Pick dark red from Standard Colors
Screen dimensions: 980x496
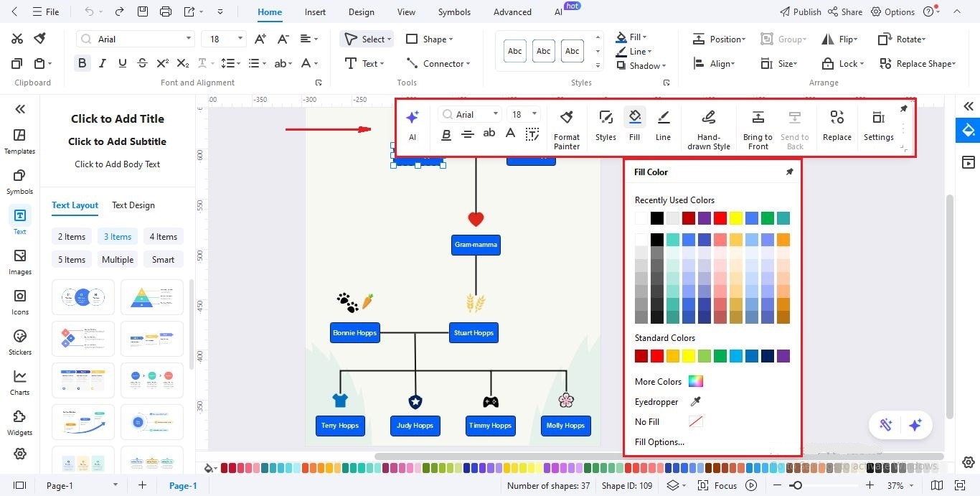coord(641,355)
